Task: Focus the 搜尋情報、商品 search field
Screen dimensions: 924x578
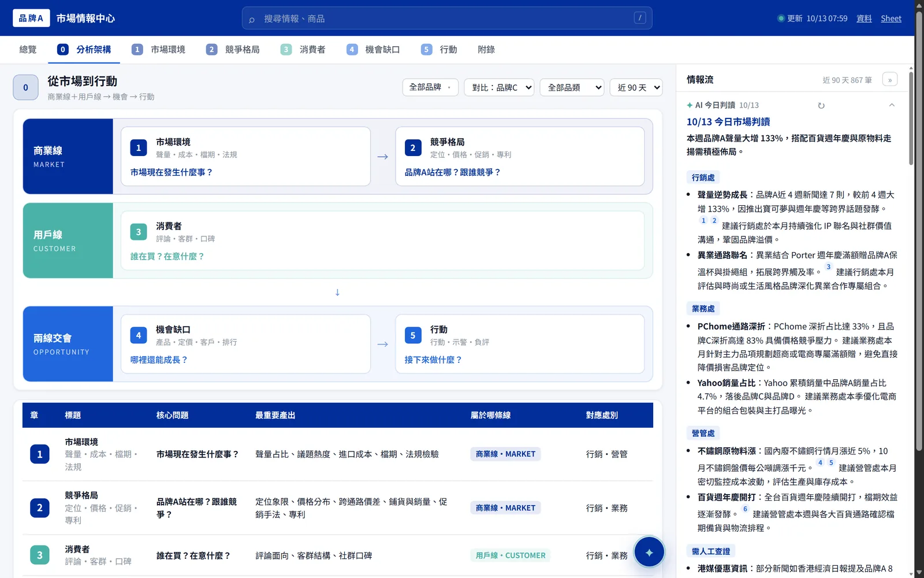Action: tap(447, 18)
